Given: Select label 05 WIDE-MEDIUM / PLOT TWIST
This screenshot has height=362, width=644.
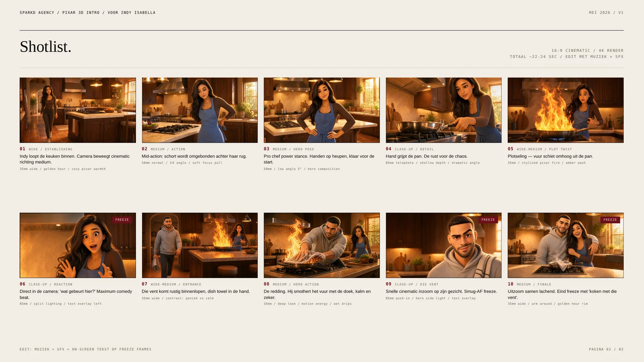Looking at the screenshot, I should point(540,149).
